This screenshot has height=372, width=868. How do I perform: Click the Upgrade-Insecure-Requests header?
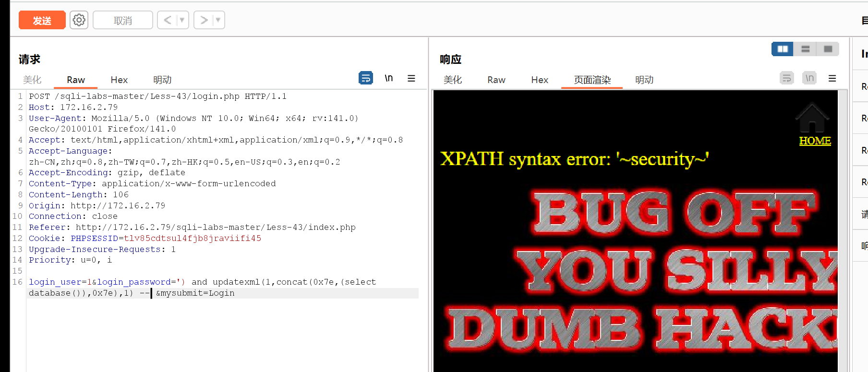(x=102, y=249)
